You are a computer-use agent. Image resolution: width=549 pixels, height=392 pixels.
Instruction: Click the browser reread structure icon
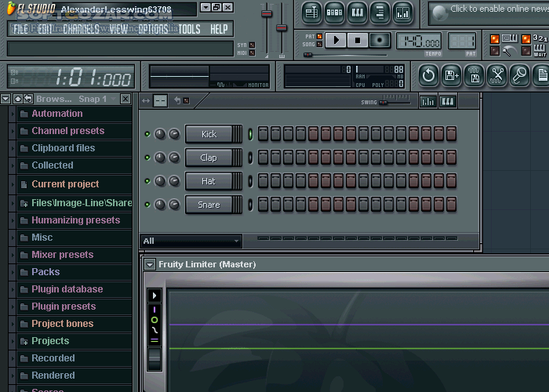28,99
